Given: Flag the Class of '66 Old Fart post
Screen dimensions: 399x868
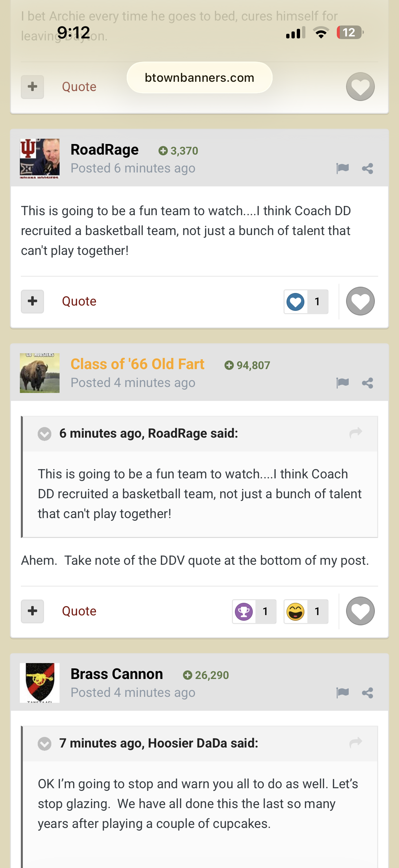Looking at the screenshot, I should click(x=342, y=382).
